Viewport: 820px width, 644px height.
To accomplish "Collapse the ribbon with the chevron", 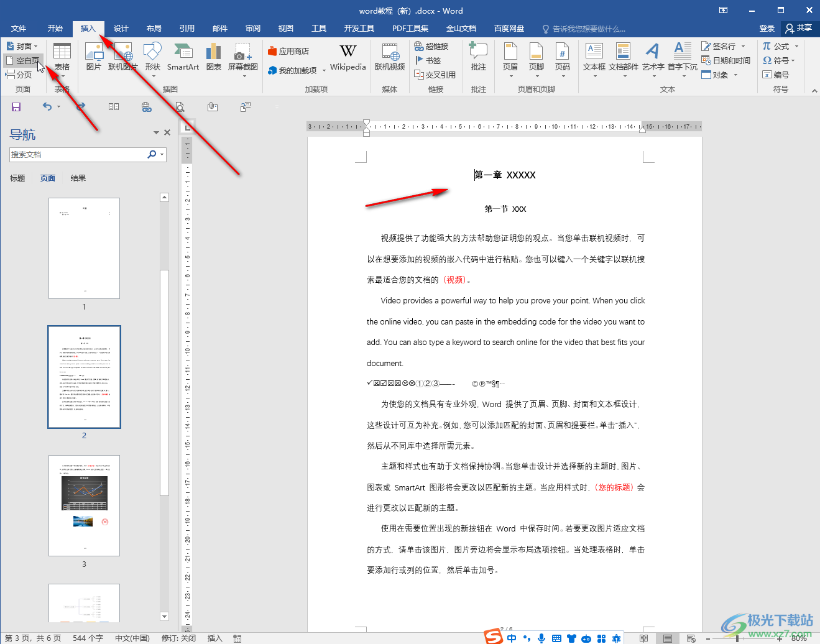I will [814, 90].
